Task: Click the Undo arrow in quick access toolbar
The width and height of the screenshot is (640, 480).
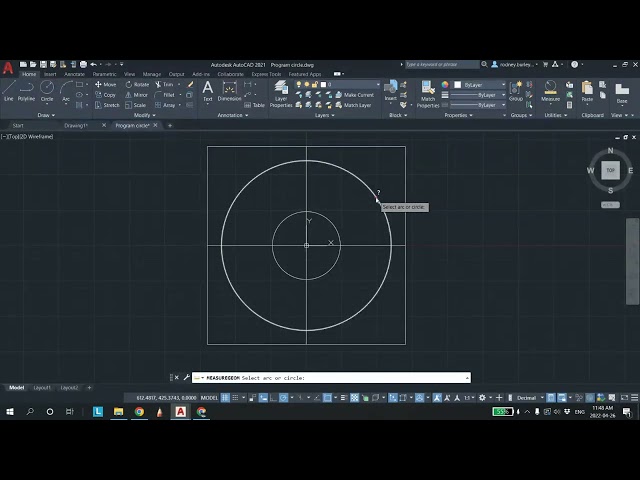Action: pos(94,64)
